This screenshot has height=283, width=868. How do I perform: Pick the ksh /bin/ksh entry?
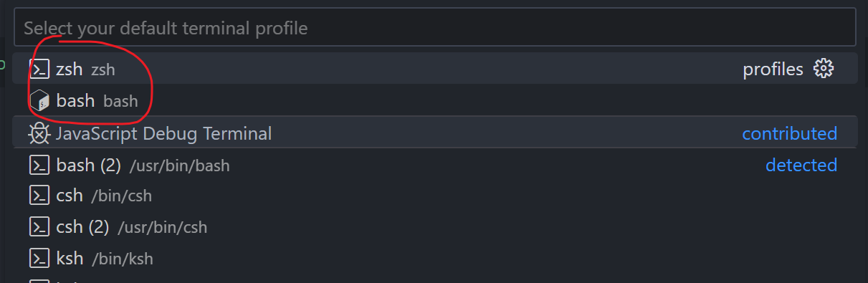coord(436,258)
